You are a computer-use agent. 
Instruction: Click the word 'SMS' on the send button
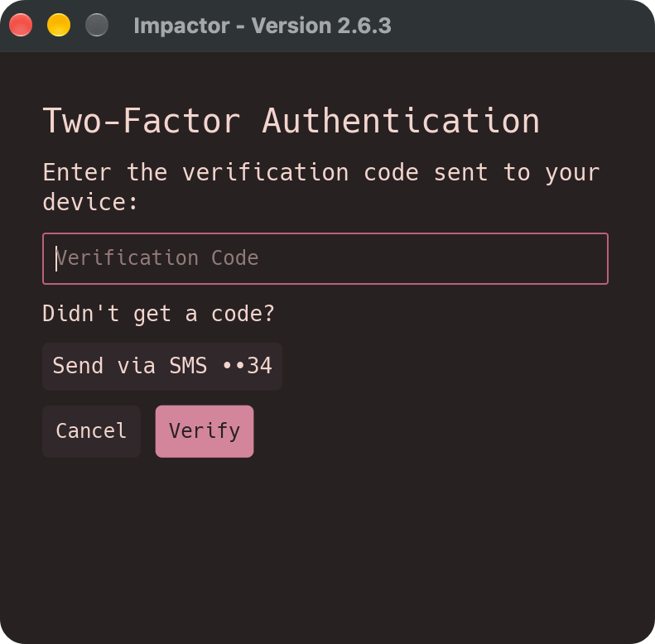pyautogui.click(x=188, y=366)
